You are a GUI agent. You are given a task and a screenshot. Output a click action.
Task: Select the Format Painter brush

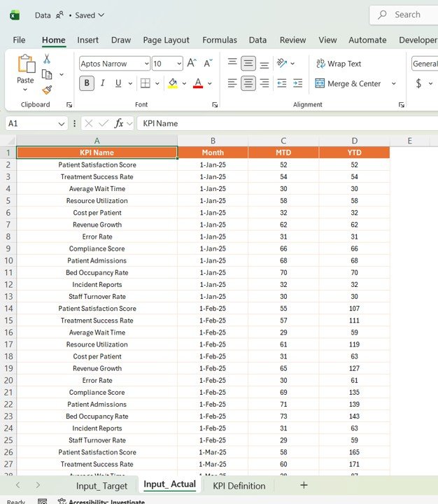pos(47,90)
